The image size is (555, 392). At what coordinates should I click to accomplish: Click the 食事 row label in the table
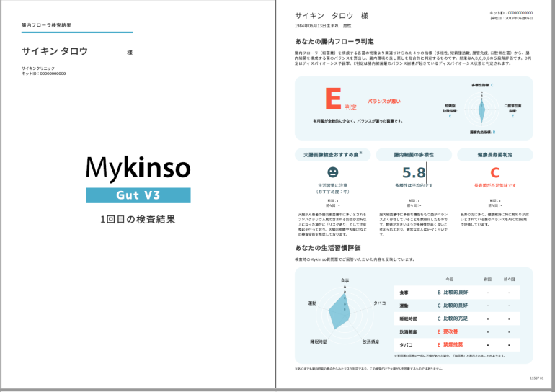point(404,293)
